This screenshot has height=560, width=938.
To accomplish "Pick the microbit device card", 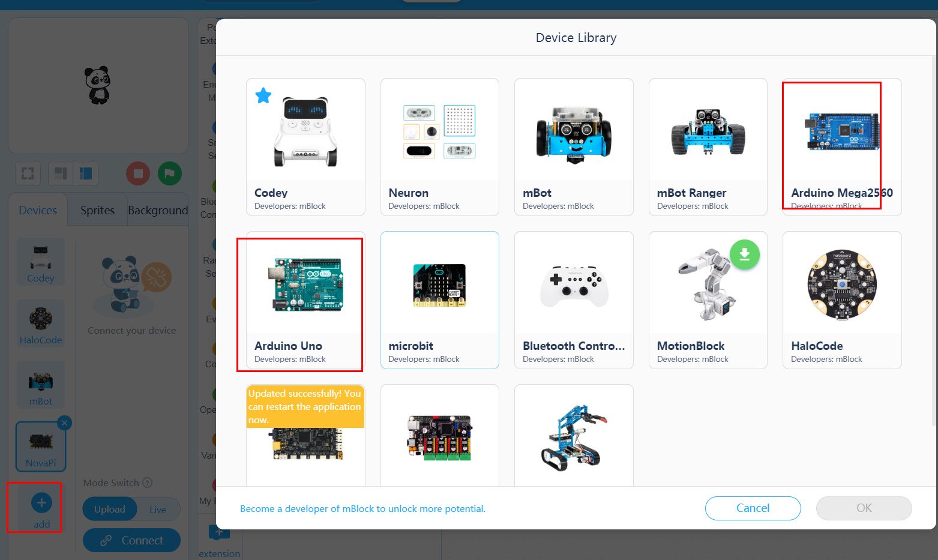I will click(440, 300).
